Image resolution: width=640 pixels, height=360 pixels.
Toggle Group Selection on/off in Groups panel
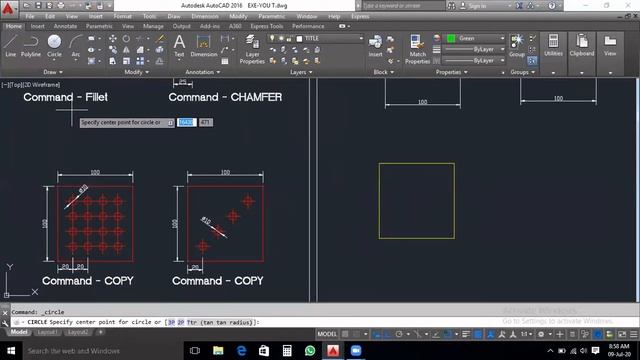pos(532,61)
